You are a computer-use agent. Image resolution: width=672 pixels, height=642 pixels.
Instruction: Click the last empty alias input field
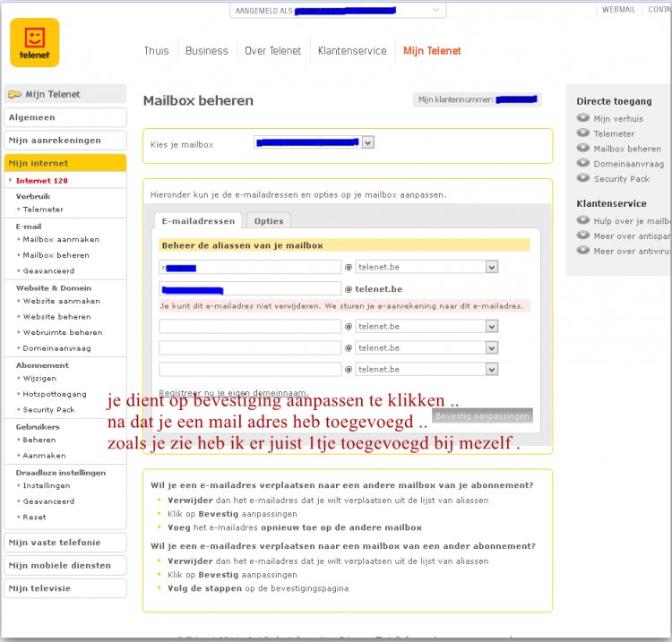click(x=250, y=369)
